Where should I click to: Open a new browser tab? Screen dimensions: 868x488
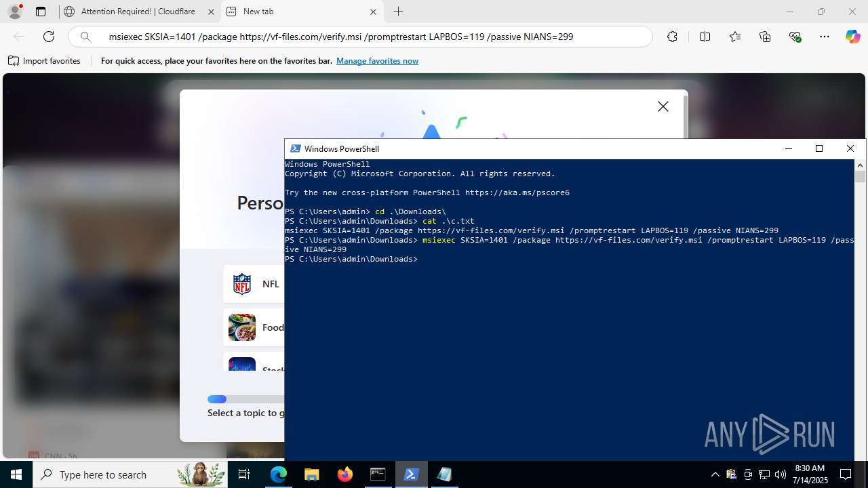[399, 12]
